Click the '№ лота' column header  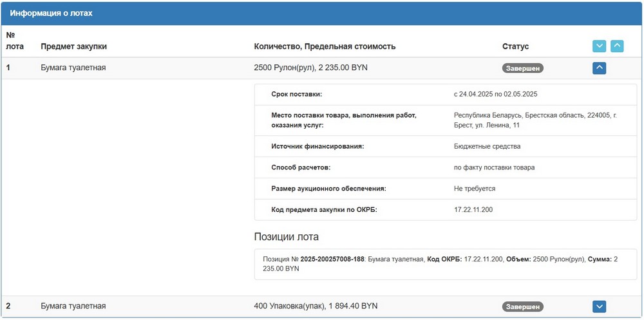[x=14, y=41]
